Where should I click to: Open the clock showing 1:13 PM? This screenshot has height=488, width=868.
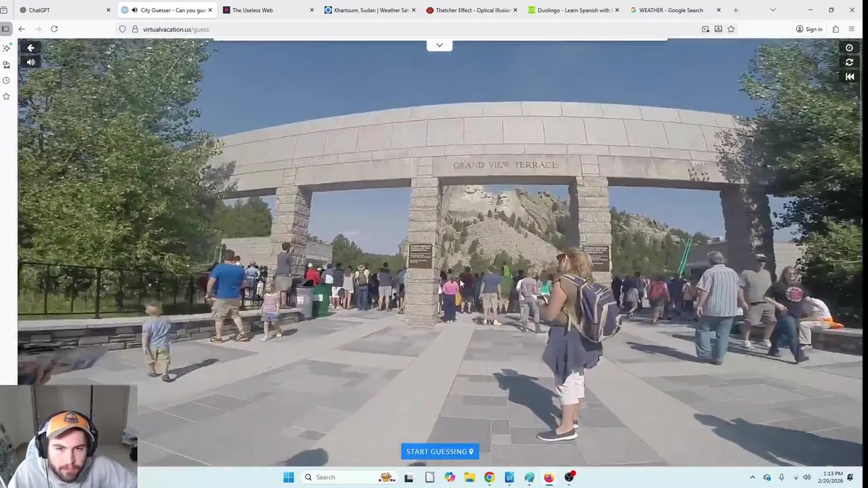pos(829,477)
